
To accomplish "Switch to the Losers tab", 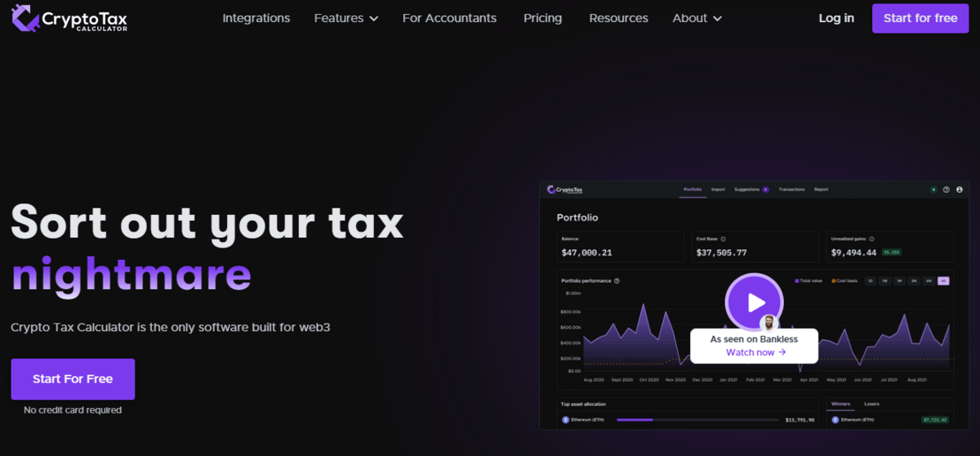I will (x=871, y=404).
